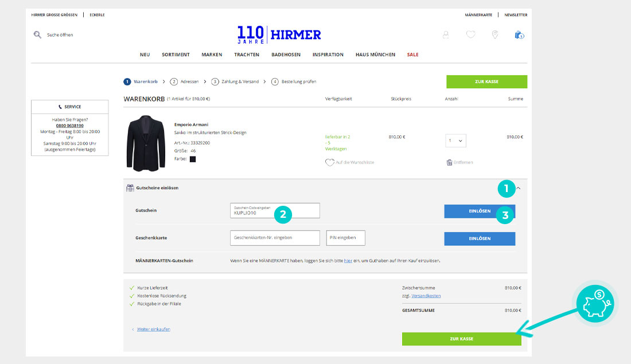
Task: Click the Weiter einkaufen link
Action: [153, 330]
